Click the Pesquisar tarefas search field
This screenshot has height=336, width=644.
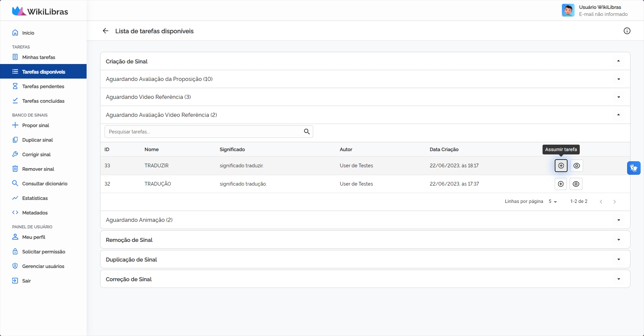pos(203,132)
